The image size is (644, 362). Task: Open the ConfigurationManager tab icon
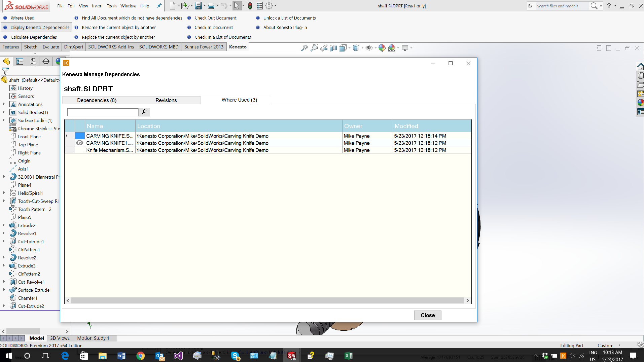click(x=33, y=61)
